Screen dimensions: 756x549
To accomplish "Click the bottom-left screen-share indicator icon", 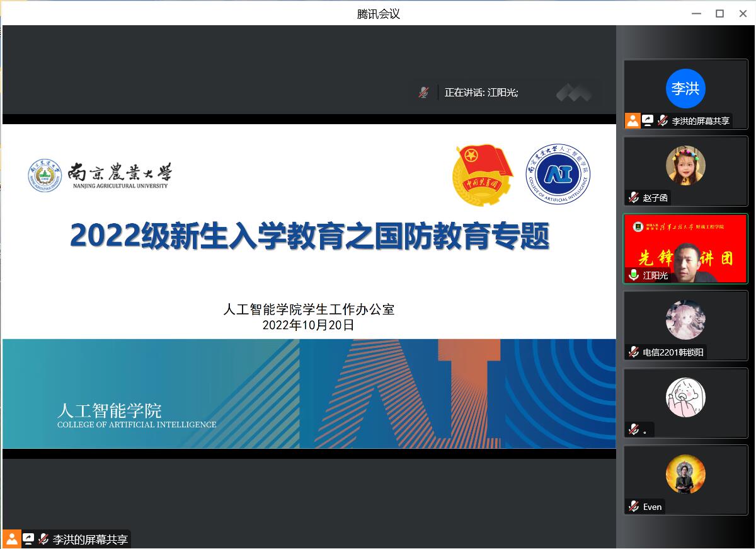I will tap(28, 540).
